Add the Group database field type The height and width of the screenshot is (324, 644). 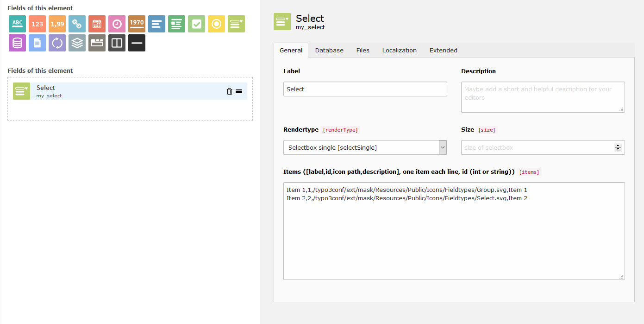coord(17,43)
